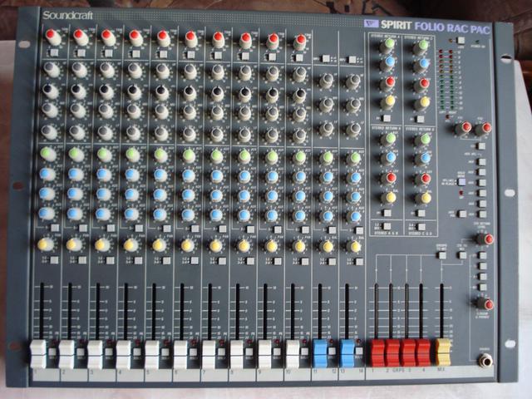
Task: Click channel 1 red gain knob
Action: (x=52, y=37)
